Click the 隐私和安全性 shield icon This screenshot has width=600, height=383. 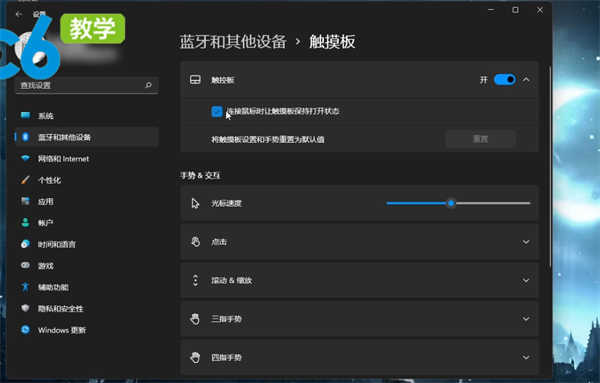pyautogui.click(x=25, y=308)
